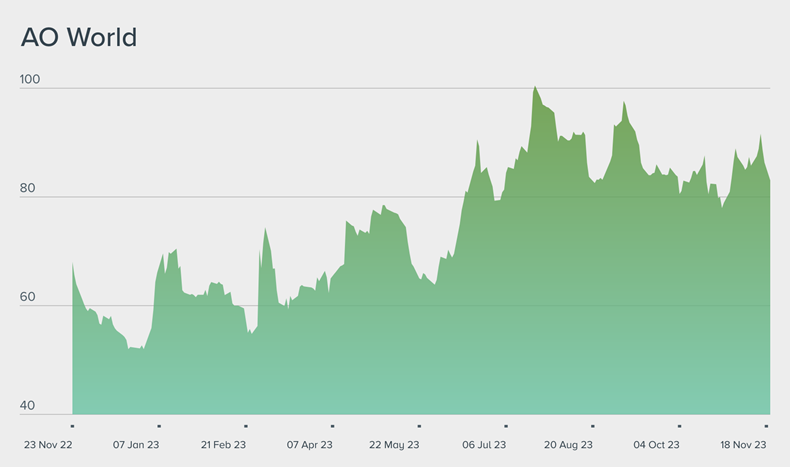Click the tick mark above 20 Aug 23

point(592,426)
